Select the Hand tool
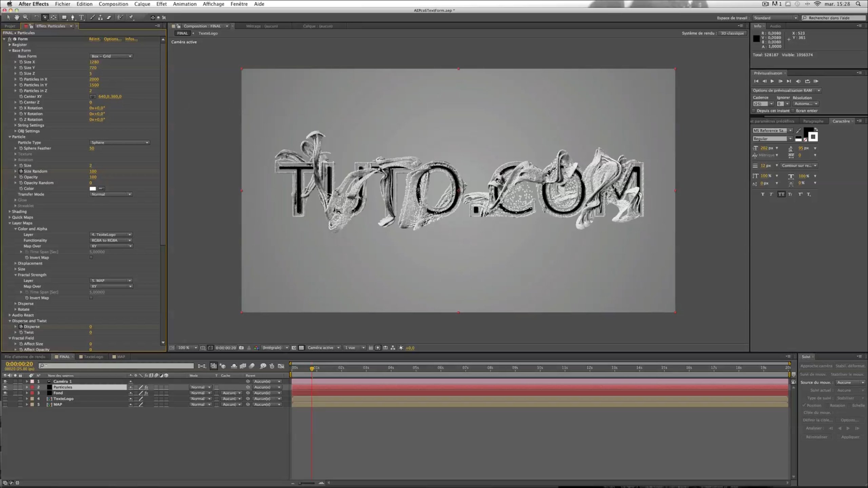Screen dimensions: 868x488 [x=17, y=17]
